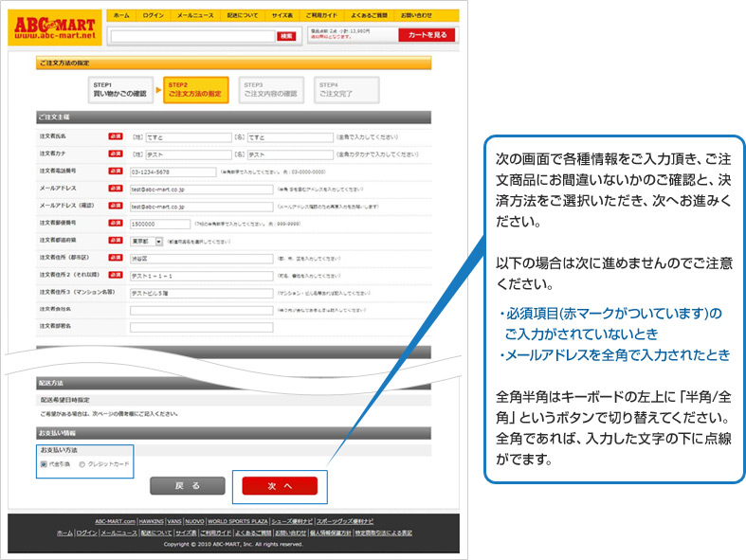Open the 注文者都道府県 dropdown showing 東京都
Screen dimensions: 746x560
click(x=147, y=242)
